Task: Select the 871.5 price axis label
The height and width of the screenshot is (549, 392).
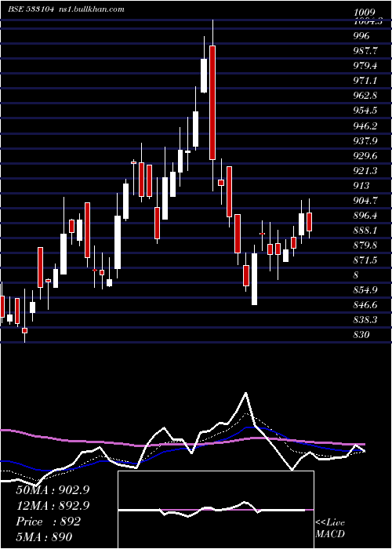Action: (366, 260)
